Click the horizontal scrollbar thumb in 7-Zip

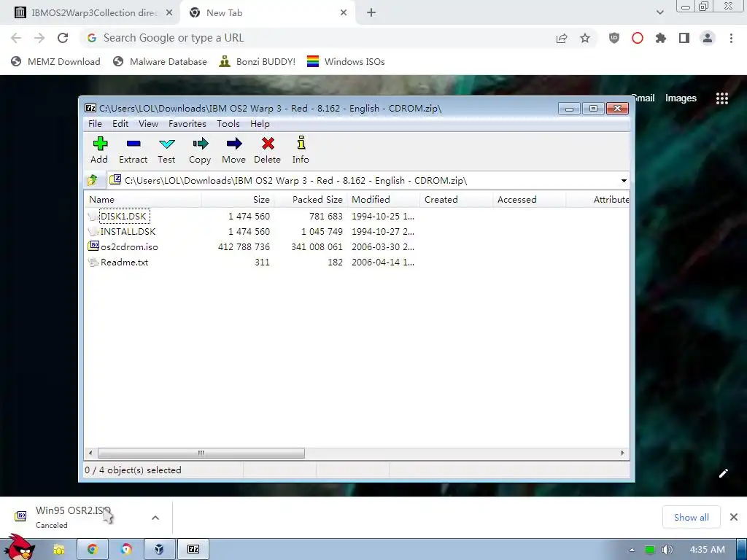pos(201,453)
